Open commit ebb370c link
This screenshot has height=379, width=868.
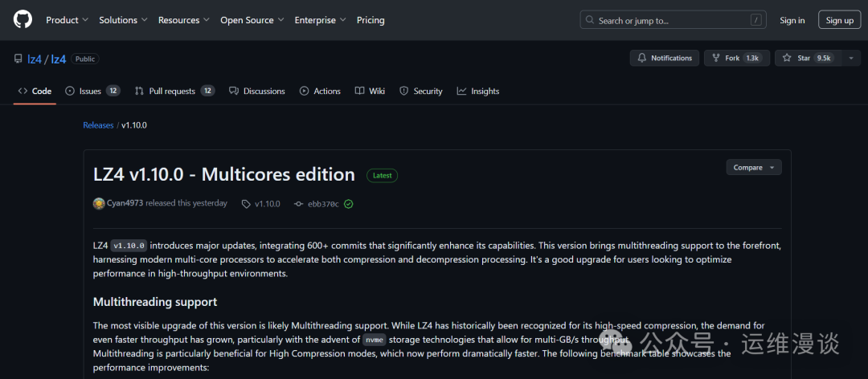point(323,204)
